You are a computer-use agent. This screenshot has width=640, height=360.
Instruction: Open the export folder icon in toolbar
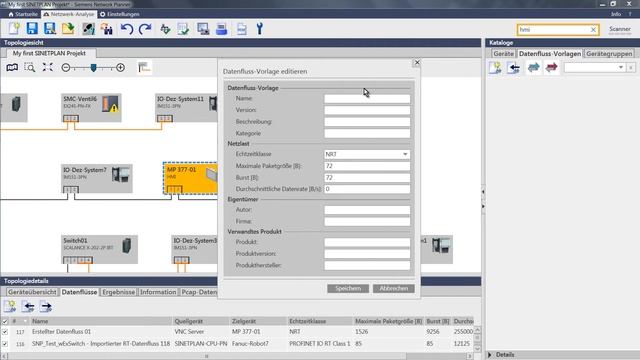point(68,29)
